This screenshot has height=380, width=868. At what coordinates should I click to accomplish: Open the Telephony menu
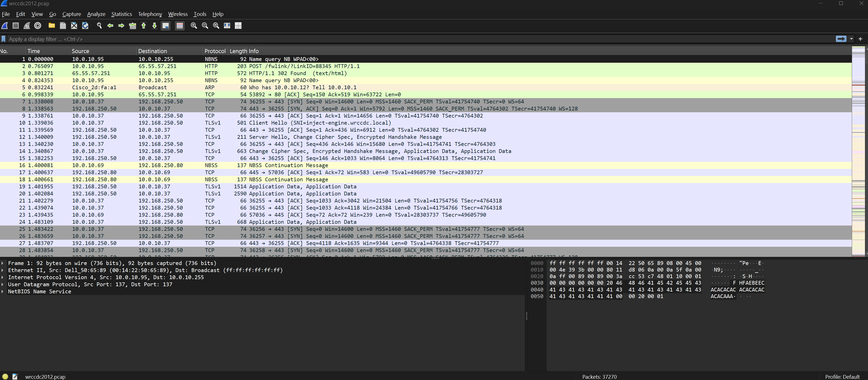(150, 14)
